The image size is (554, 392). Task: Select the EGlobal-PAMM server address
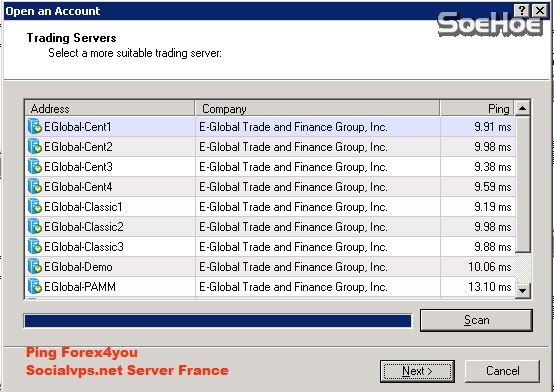(x=80, y=287)
